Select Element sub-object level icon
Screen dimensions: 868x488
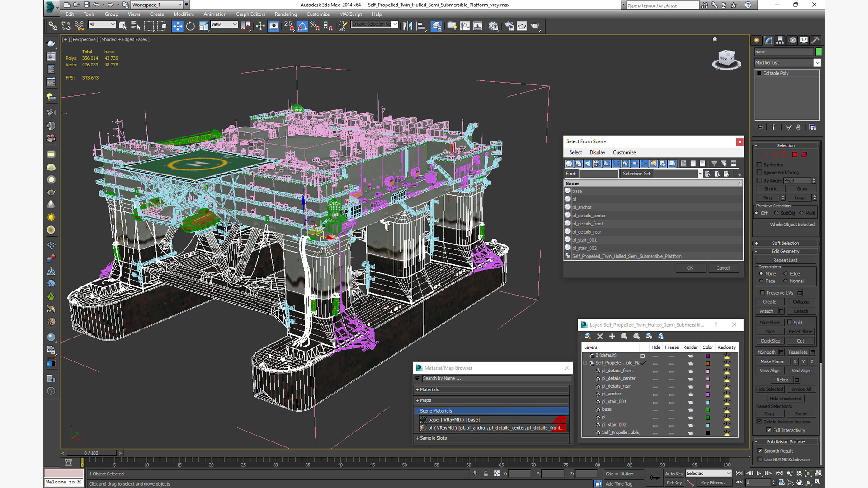[x=804, y=155]
